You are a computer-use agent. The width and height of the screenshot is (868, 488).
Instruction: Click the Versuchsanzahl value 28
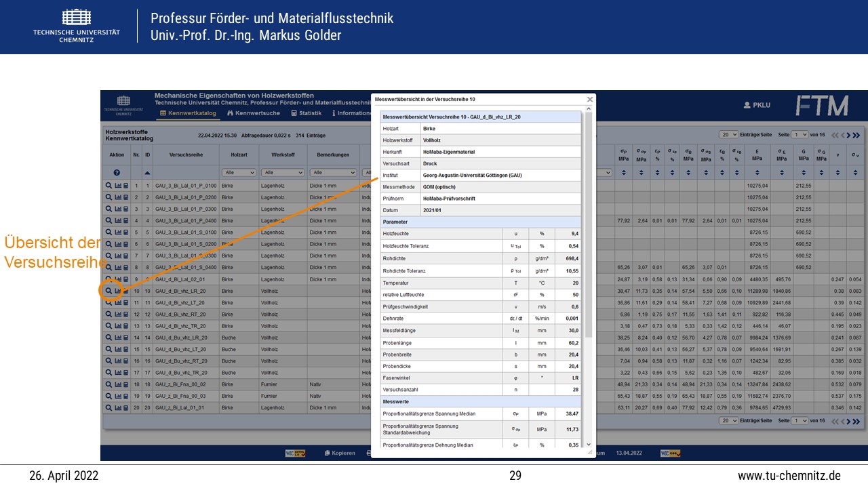[x=575, y=390]
